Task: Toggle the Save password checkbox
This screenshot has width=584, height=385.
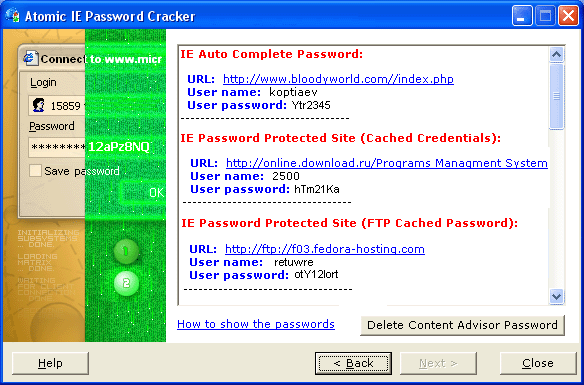Action: click(x=35, y=171)
